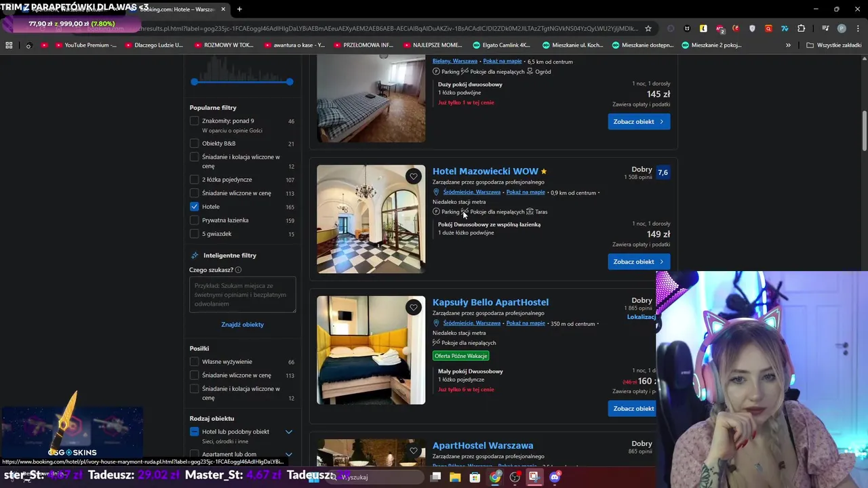Toggle Hotel lub podobny obiekt checkbox
The image size is (868, 488).
(195, 432)
